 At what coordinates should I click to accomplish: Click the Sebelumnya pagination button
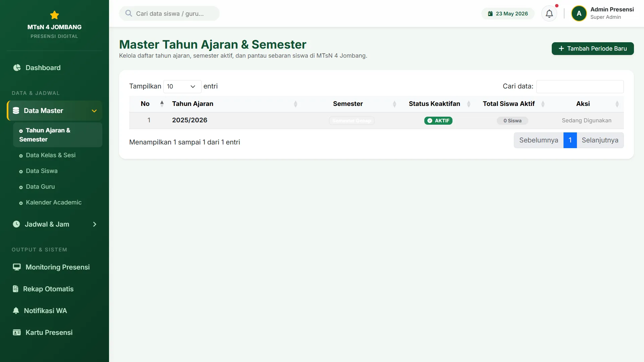(539, 140)
